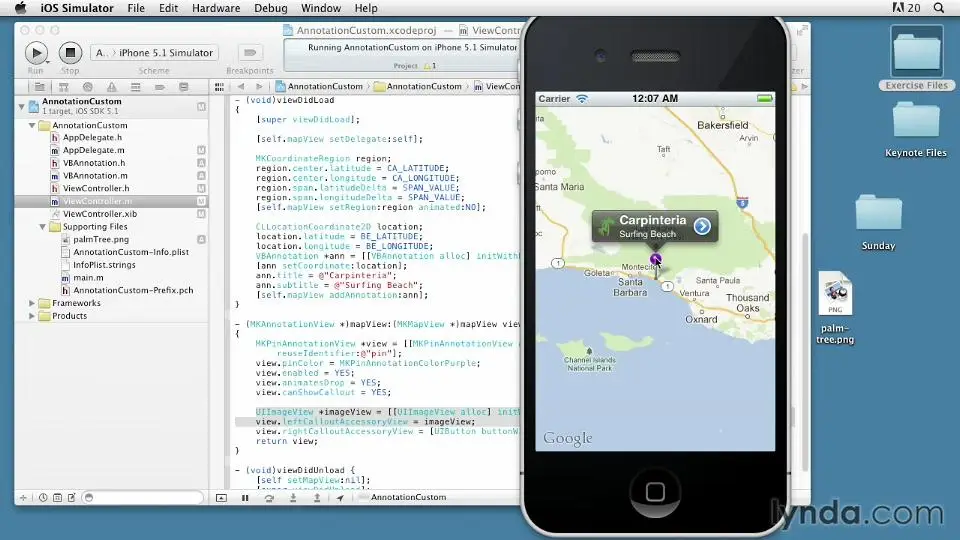
Task: Go forward in editor history
Action: pyautogui.click(x=260, y=87)
